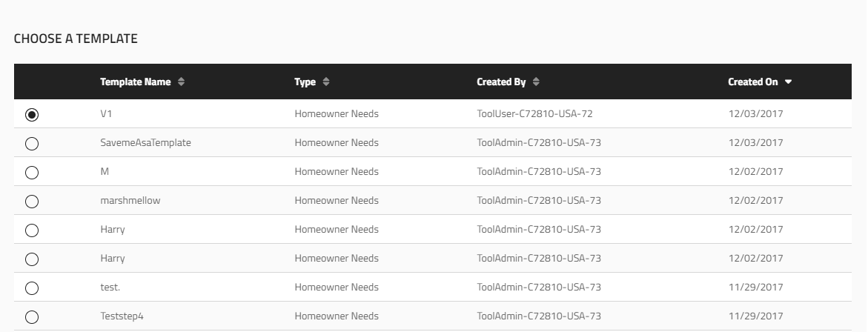Sort by Template Name using sort arrows
Viewport: 868px width, 332px height.
click(181, 82)
